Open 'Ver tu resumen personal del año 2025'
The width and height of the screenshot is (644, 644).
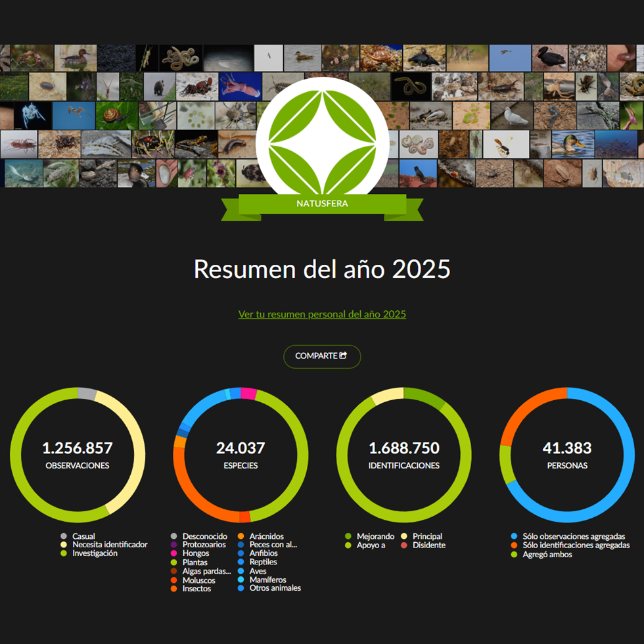click(322, 314)
